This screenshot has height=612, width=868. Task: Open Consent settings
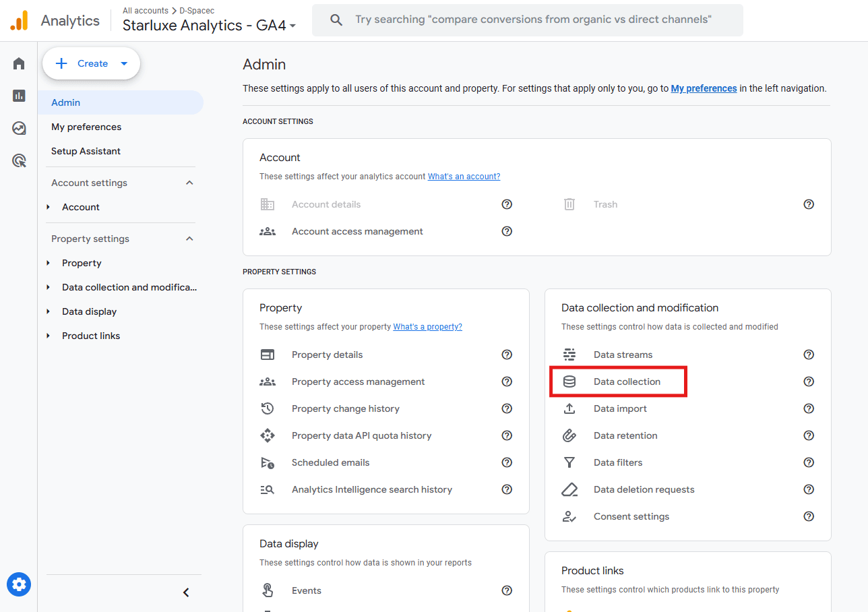pyautogui.click(x=631, y=516)
